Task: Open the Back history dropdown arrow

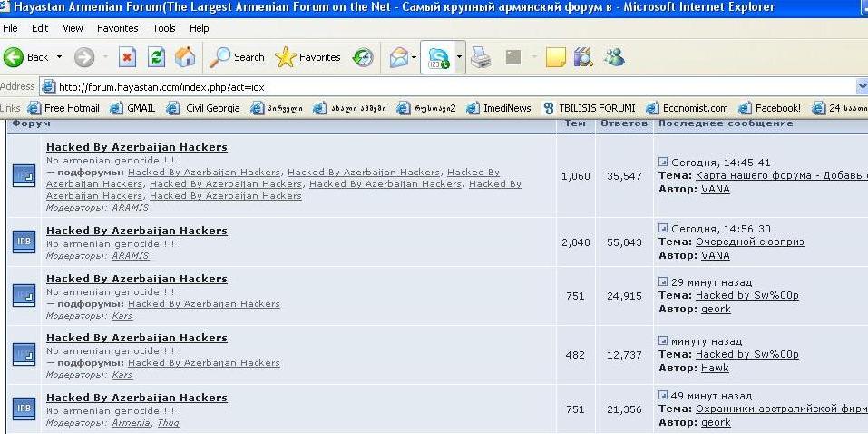Action: click(x=59, y=57)
